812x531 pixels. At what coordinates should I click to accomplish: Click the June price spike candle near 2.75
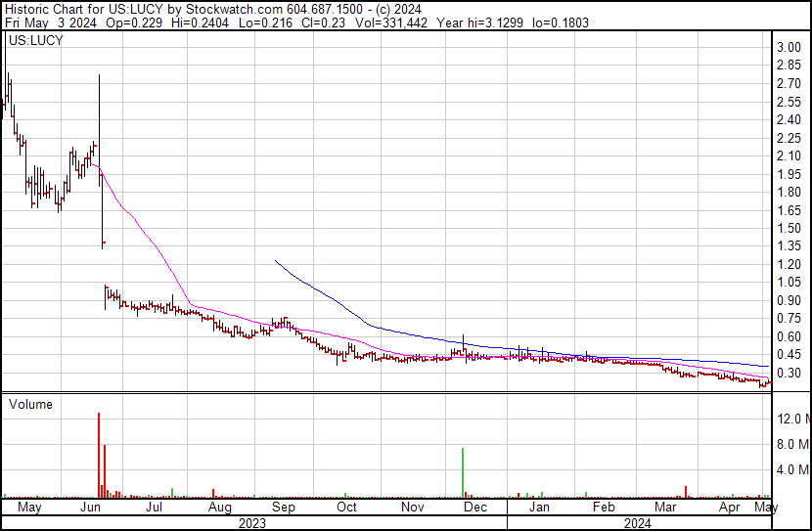point(99,130)
